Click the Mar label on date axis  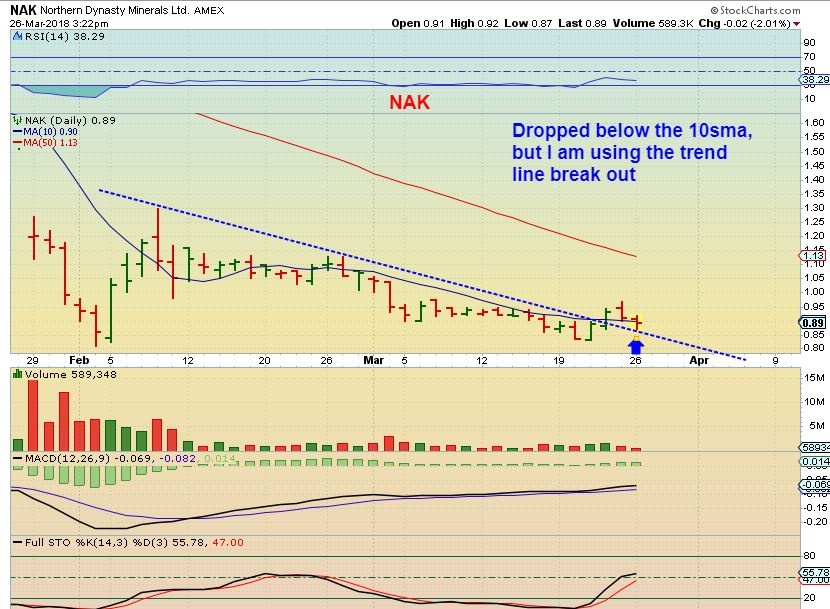[x=373, y=359]
